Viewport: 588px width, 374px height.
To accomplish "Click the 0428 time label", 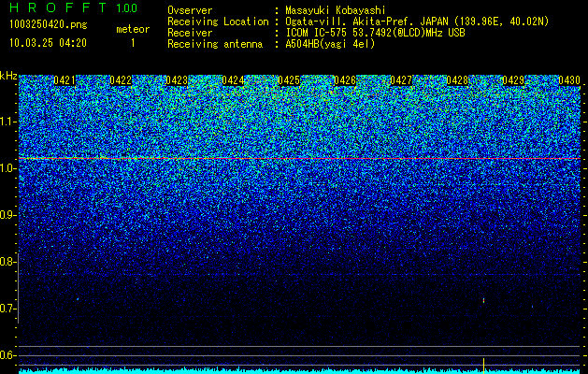I will pyautogui.click(x=457, y=80).
